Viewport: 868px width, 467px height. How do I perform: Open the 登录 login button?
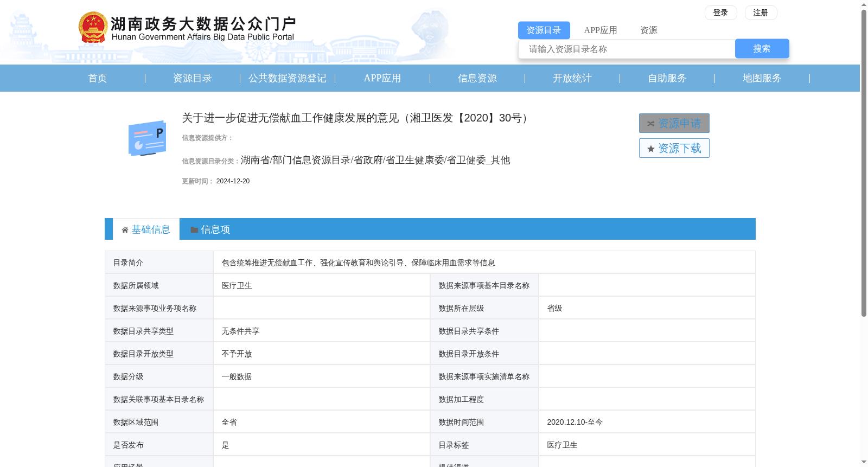pyautogui.click(x=720, y=12)
